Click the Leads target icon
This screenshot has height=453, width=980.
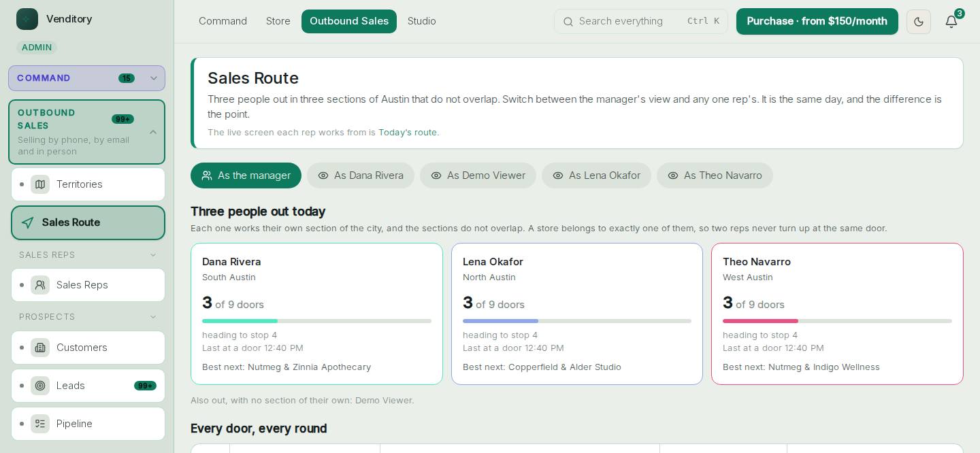pos(40,386)
